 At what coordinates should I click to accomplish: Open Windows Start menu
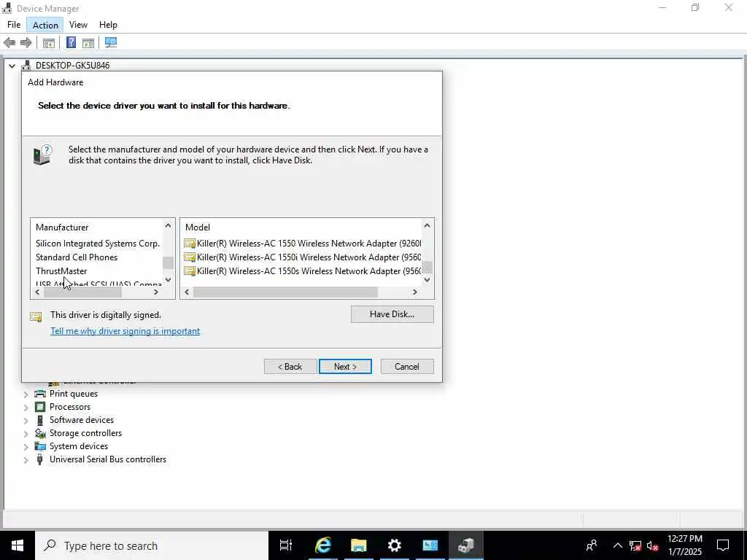pos(18,545)
